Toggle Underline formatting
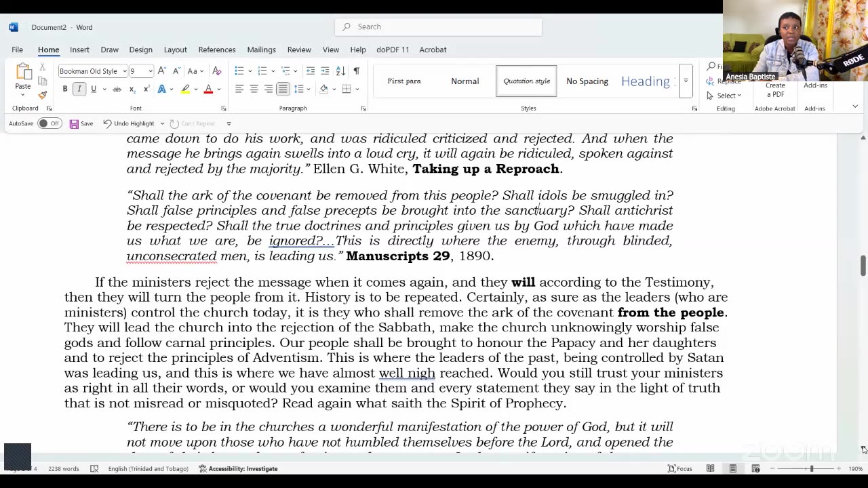The image size is (868, 488). pos(94,89)
